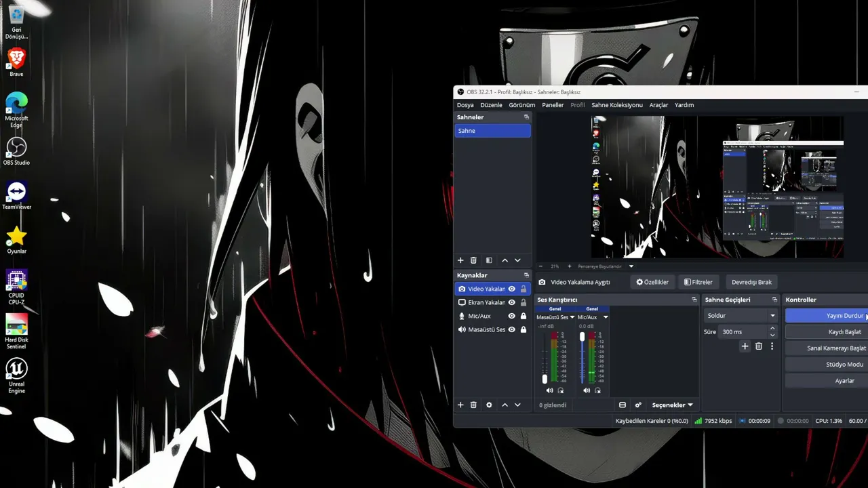The image size is (868, 488).
Task: Toggle lock on Ekran Yakalama source
Action: (523, 302)
